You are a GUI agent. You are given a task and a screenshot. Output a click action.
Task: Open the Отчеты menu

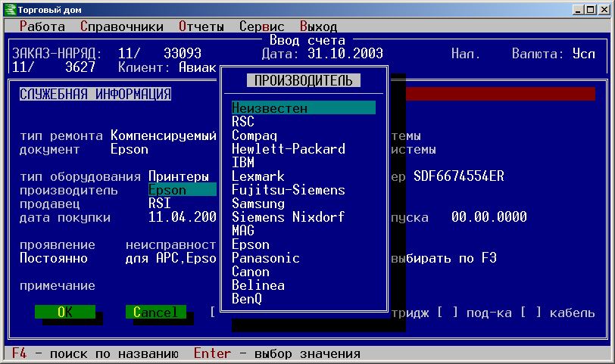click(201, 26)
